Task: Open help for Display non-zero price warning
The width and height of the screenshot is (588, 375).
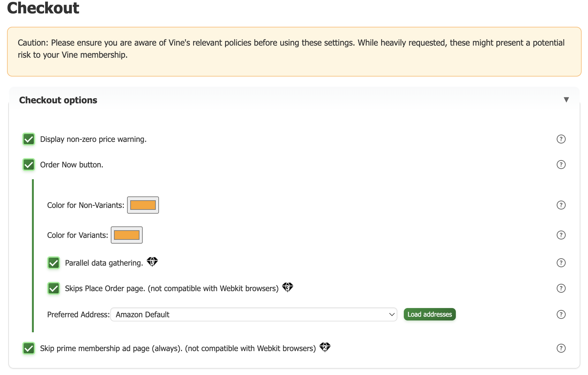Action: pyautogui.click(x=561, y=139)
